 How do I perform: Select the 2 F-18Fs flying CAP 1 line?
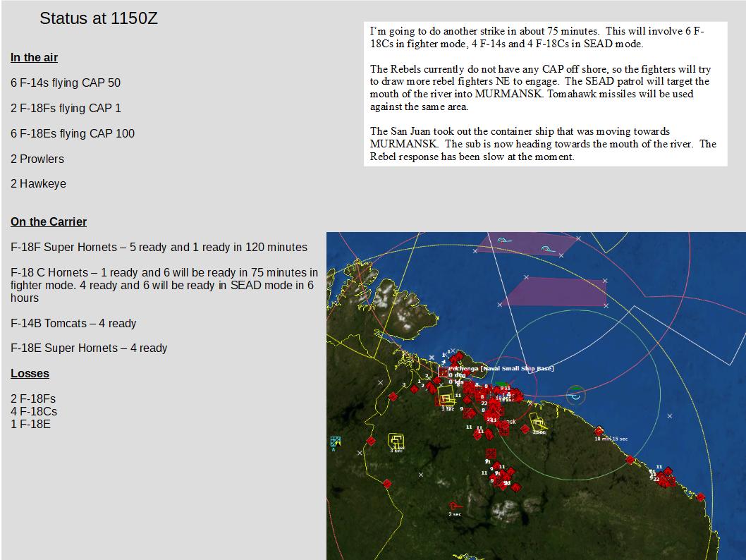coord(66,108)
